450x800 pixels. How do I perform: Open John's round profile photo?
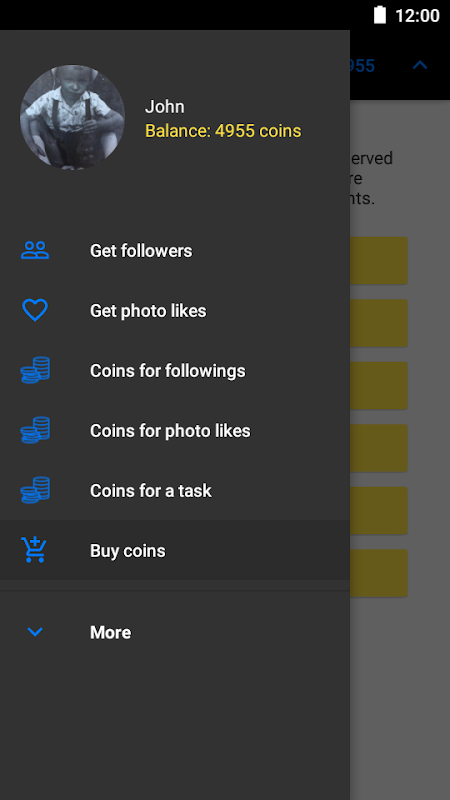click(x=72, y=117)
